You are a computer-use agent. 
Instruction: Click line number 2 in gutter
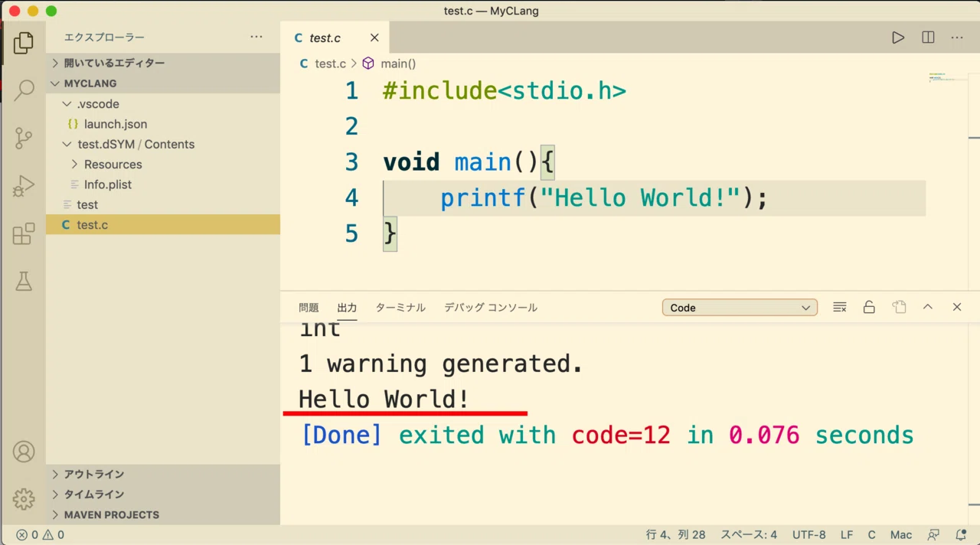351,126
